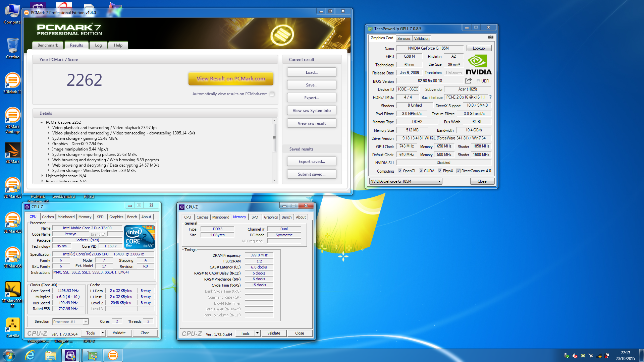Open Tools dropdown arrow in Memory window of CPU-Z
This screenshot has height=362, width=644.
point(258,333)
